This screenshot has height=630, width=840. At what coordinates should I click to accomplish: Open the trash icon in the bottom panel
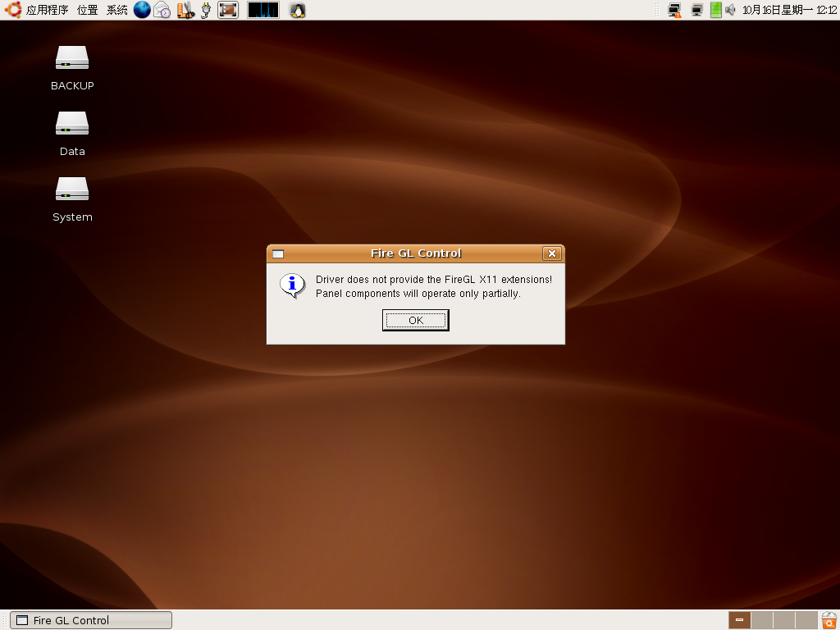pyautogui.click(x=829, y=620)
